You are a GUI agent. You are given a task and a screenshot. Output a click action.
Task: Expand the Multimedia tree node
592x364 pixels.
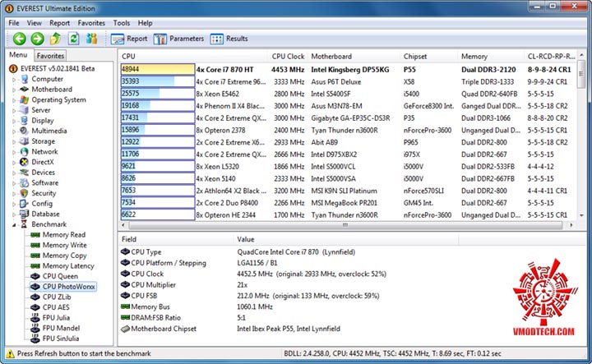(x=14, y=131)
